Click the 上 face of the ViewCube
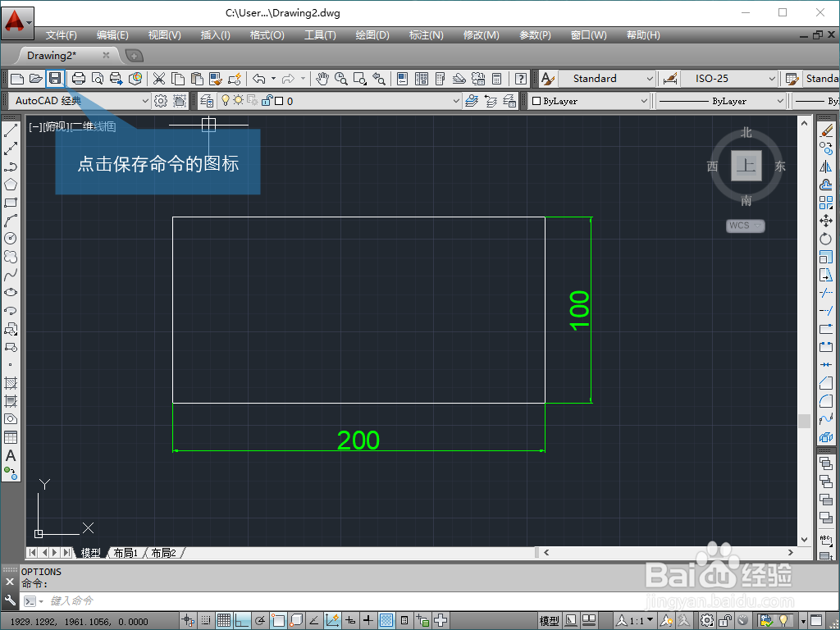The width and height of the screenshot is (840, 630). tap(746, 166)
